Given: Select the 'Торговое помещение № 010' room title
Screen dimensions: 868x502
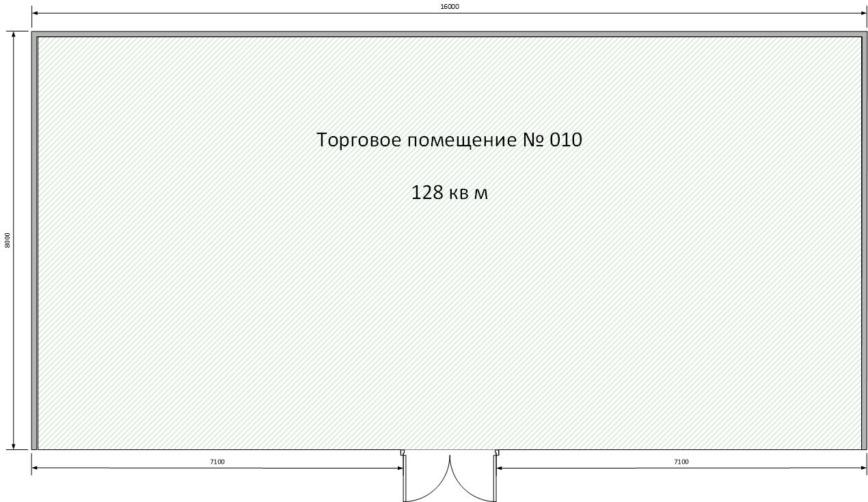Looking at the screenshot, I should coord(449,140).
